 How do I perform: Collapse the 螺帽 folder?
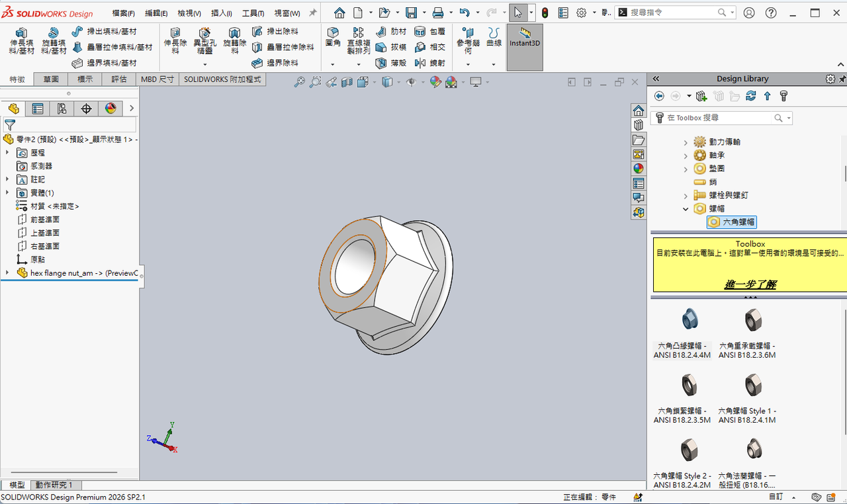click(686, 209)
